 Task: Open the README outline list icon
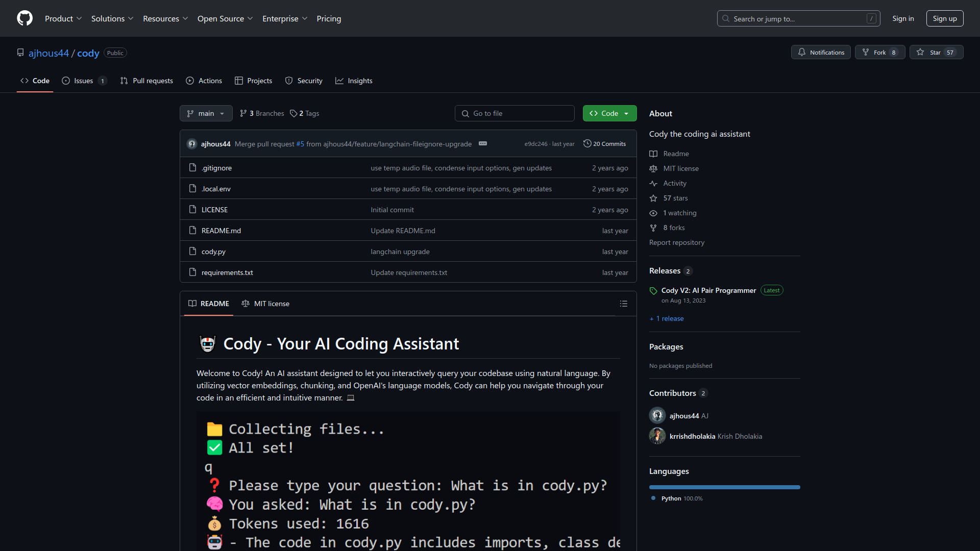[623, 304]
